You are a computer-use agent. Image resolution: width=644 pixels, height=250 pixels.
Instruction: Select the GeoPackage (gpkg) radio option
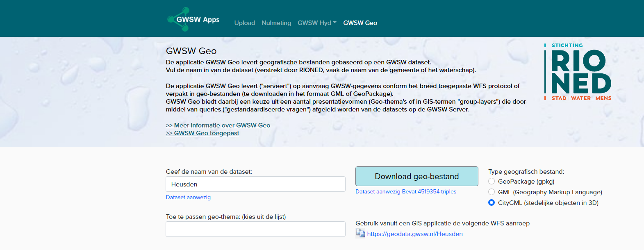(492, 181)
